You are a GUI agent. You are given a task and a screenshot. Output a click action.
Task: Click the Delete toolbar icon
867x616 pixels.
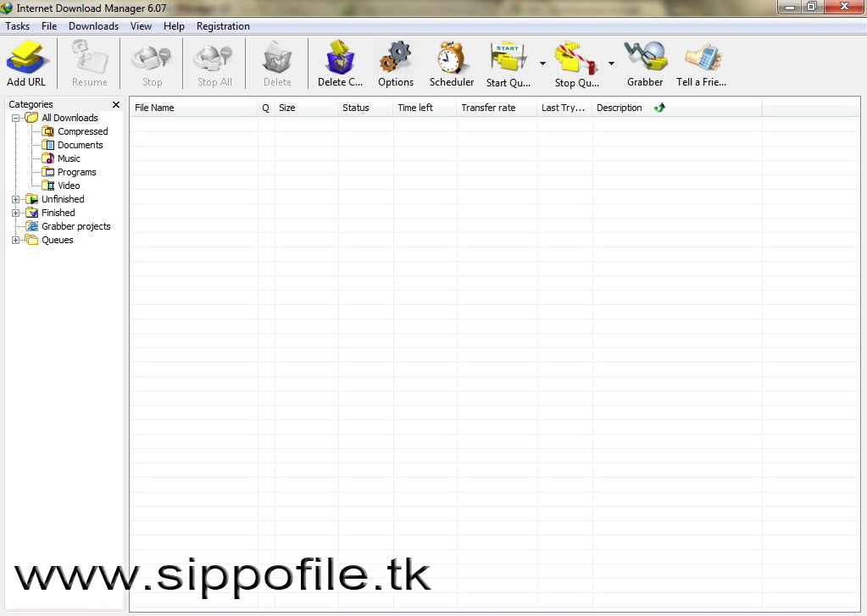277,58
